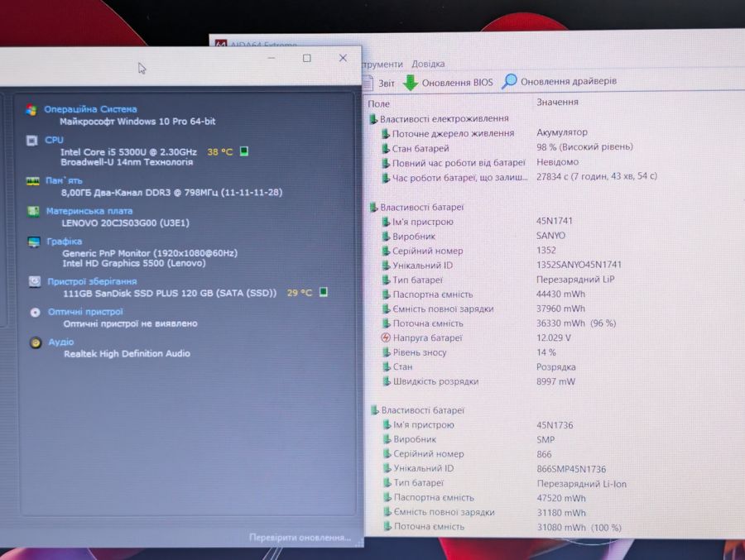
Task: Click the SMP manufacturer value
Action: click(x=546, y=440)
